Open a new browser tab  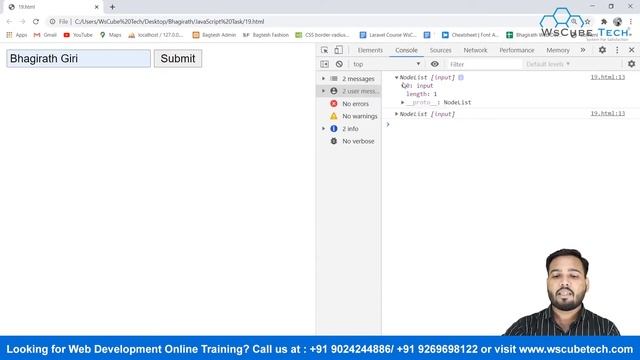tap(112, 7)
